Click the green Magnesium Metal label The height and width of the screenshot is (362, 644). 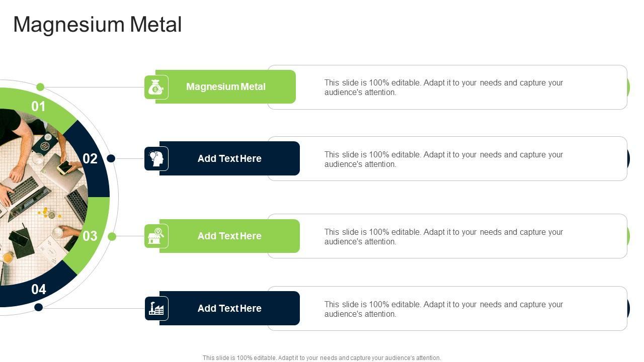tap(226, 86)
